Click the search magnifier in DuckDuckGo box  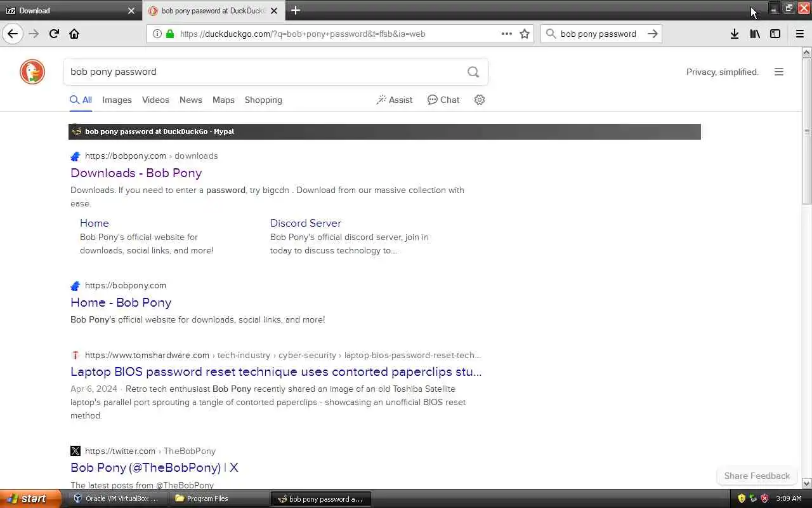(473, 72)
